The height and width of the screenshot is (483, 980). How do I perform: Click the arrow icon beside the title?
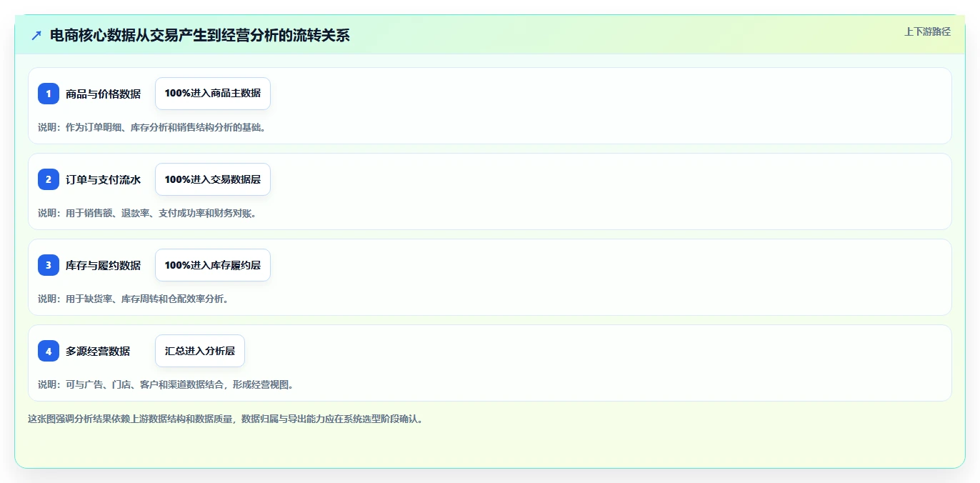click(36, 35)
